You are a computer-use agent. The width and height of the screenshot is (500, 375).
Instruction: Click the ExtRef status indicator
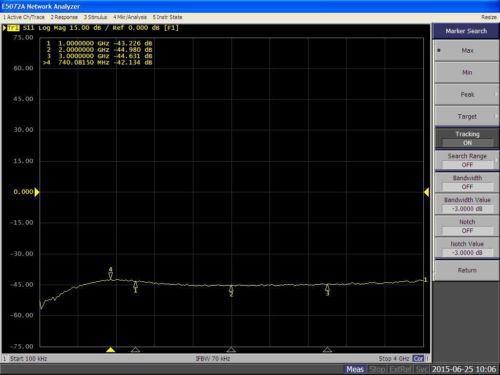[x=400, y=369]
